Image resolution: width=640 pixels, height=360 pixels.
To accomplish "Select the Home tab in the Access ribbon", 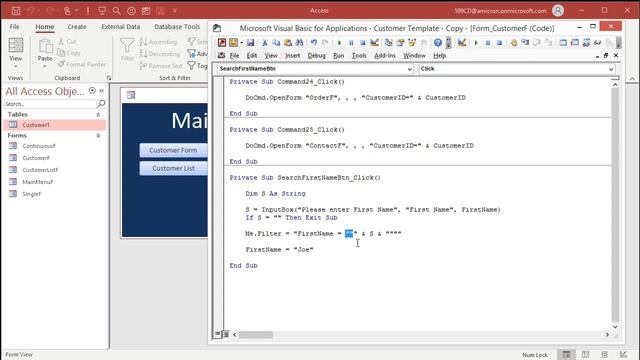I will (x=44, y=27).
